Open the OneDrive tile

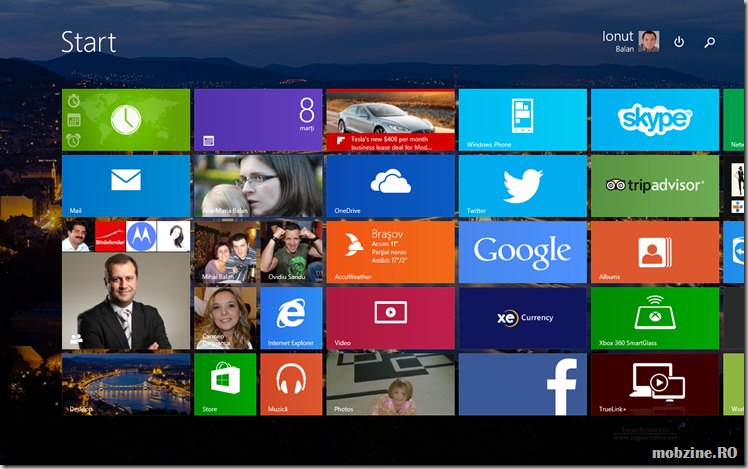tap(390, 186)
